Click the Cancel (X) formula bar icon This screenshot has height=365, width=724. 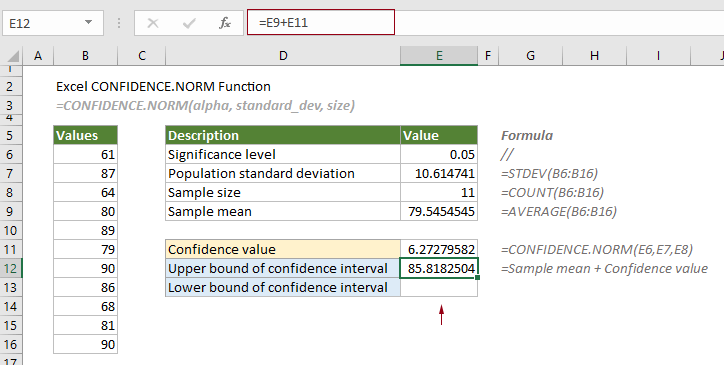[153, 23]
